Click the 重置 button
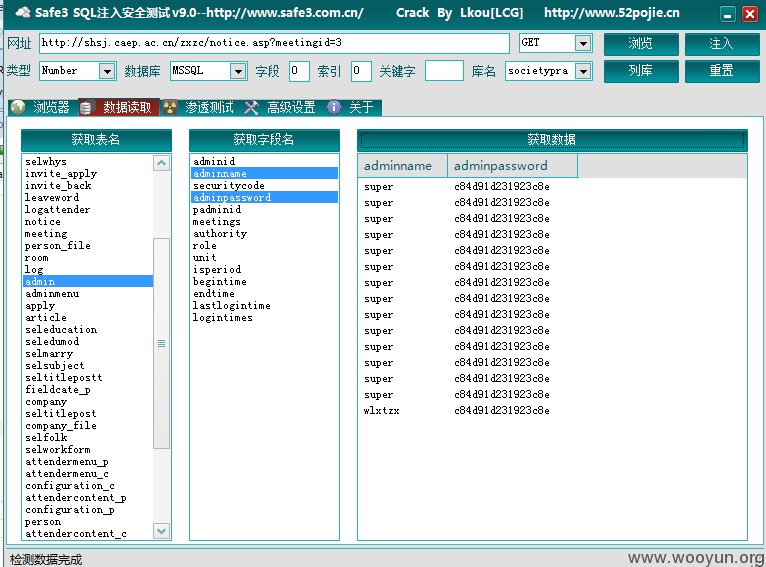 point(722,71)
